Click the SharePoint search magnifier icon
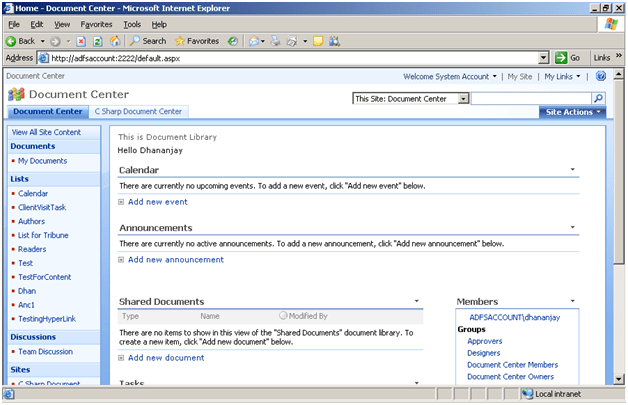Image resolution: width=628 pixels, height=405 pixels. click(598, 98)
